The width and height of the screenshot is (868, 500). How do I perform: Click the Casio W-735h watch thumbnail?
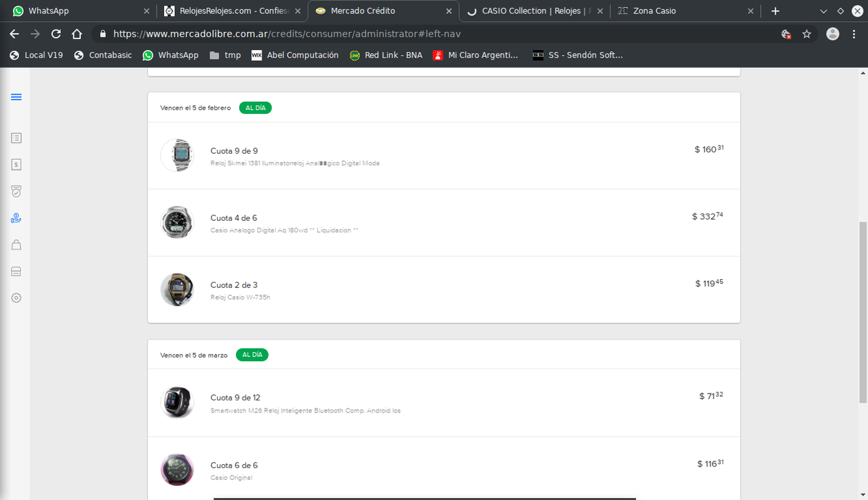point(177,289)
